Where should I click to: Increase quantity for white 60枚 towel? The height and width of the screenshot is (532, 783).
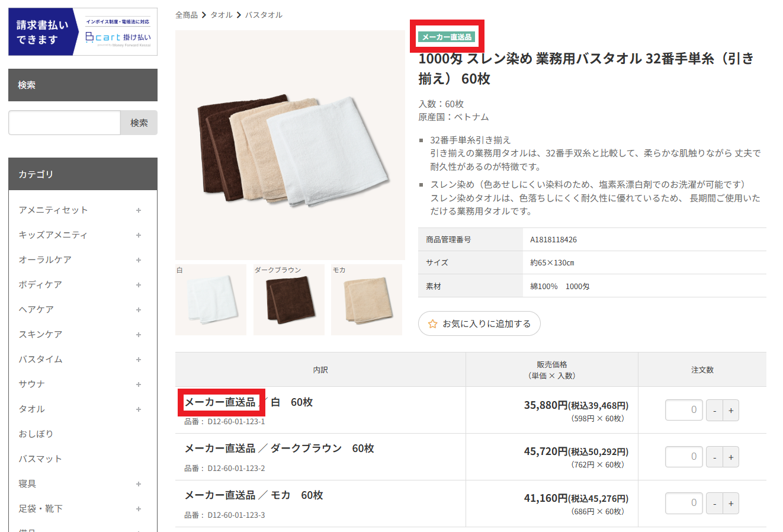click(731, 411)
